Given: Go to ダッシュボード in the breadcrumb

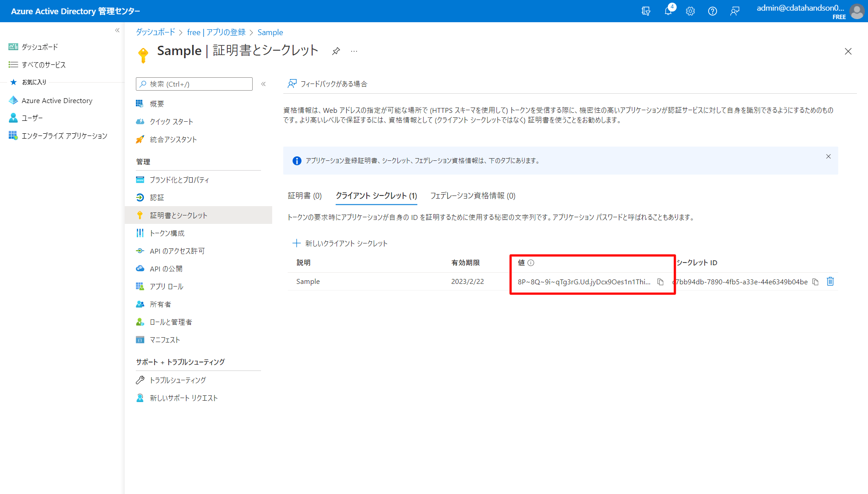Looking at the screenshot, I should click(155, 32).
